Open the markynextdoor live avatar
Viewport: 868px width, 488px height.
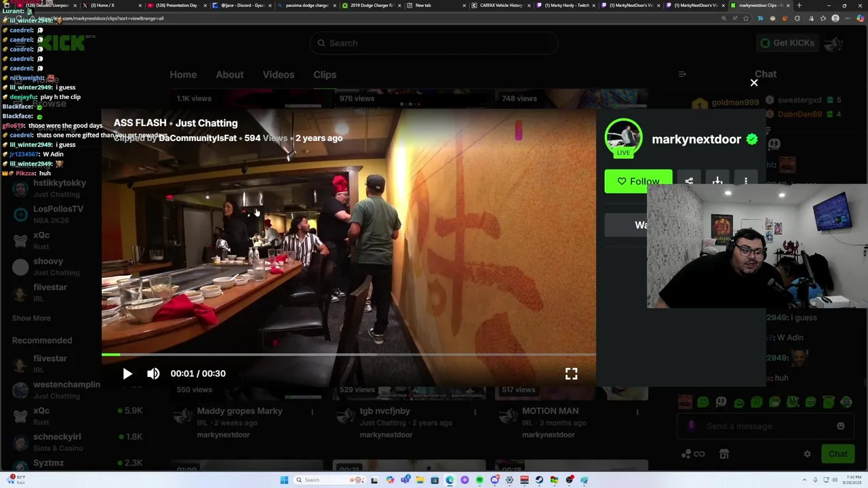pos(623,138)
